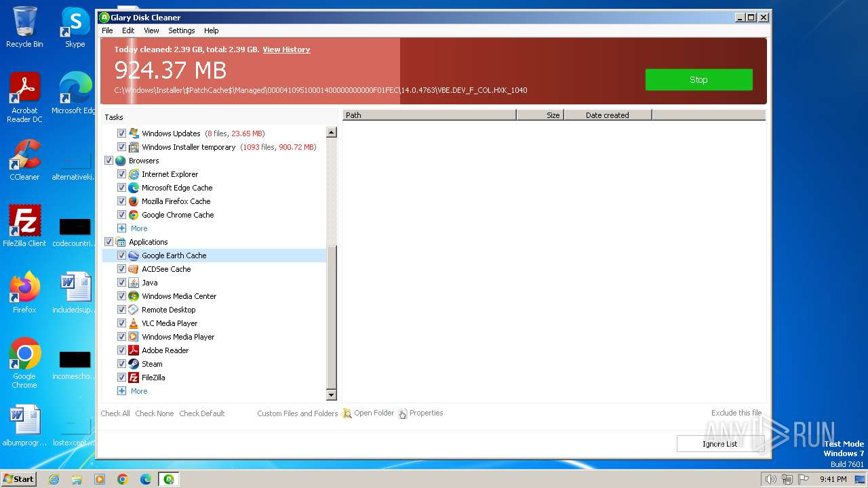
Task: Open FileZilla Client desktop shortcut
Action: pos(24,226)
